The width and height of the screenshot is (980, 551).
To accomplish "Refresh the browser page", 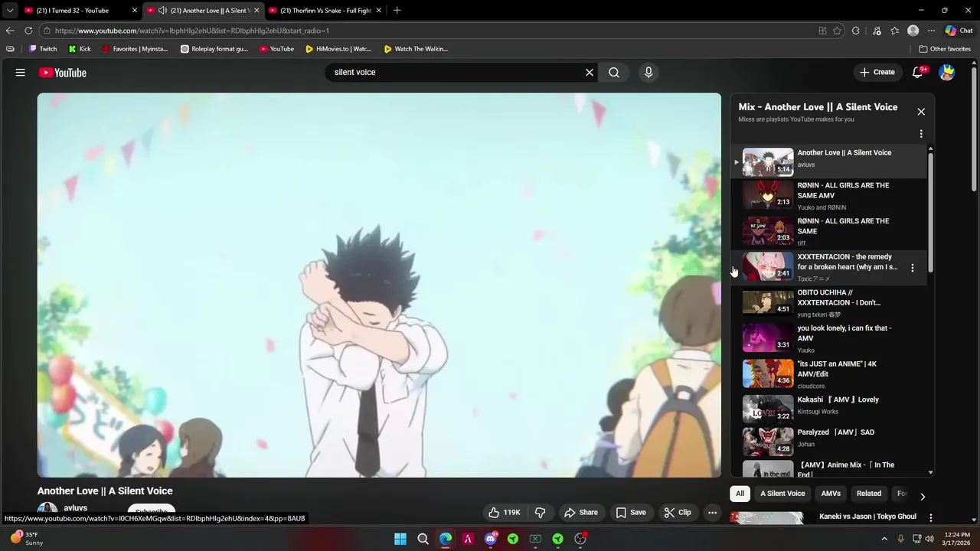I will coord(28,31).
